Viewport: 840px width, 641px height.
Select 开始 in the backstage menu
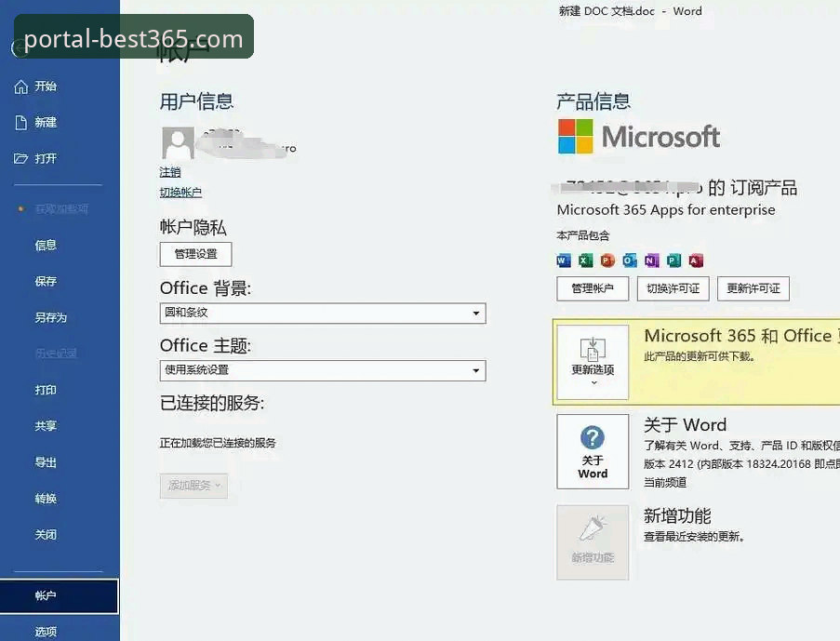coord(46,87)
